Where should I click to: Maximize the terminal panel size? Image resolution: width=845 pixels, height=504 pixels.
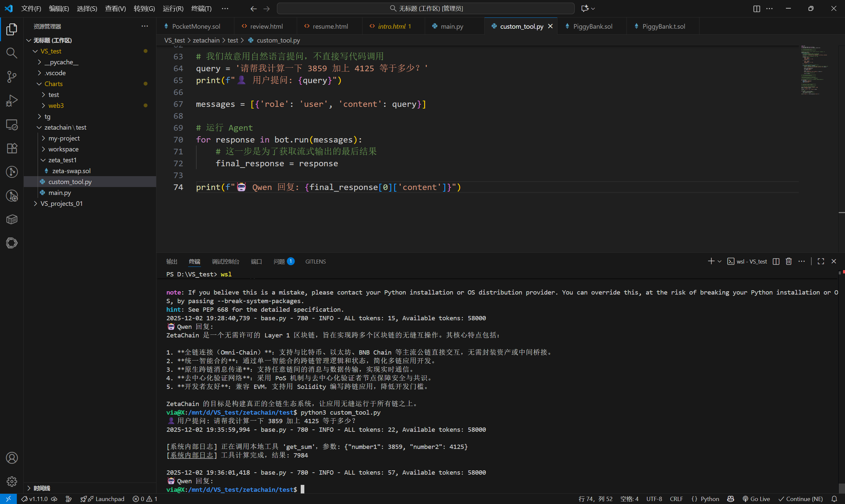821,261
